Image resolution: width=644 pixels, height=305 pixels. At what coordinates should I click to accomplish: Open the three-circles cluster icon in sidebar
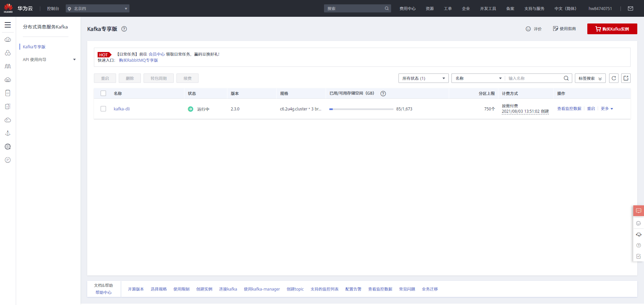8,53
